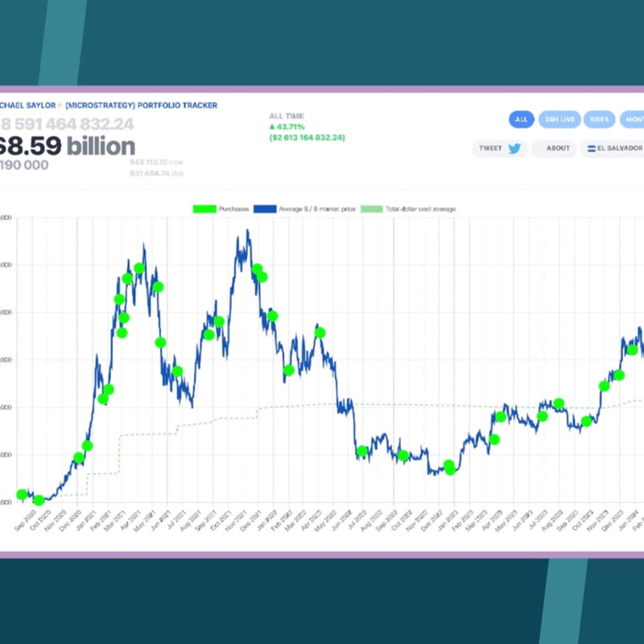
Task: Click the green gain-percentage up arrow indicator
Action: click(x=271, y=127)
